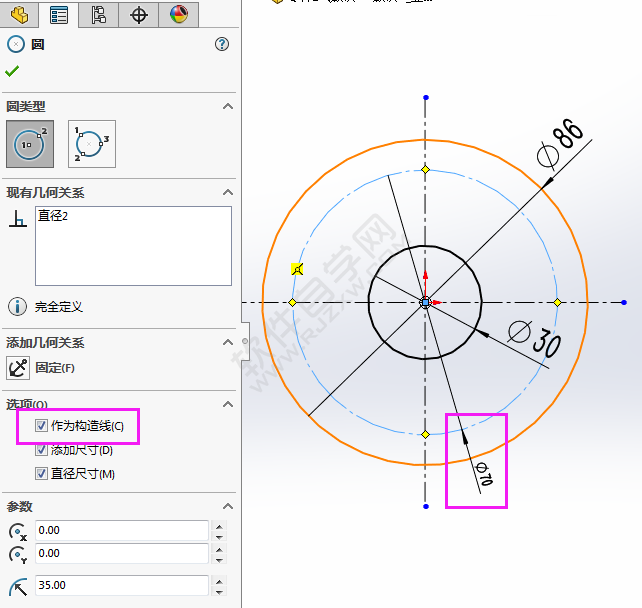Add the 固定(F) relation
The height and width of the screenshot is (608, 642).
click(x=55, y=368)
